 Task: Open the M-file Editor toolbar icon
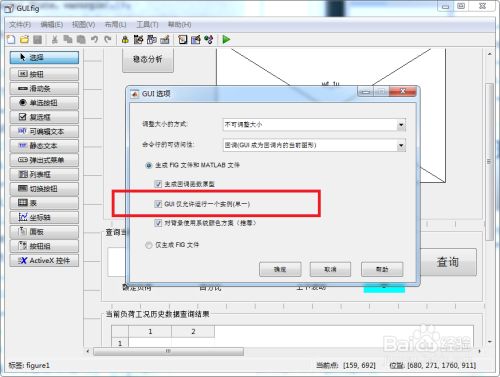[183, 40]
